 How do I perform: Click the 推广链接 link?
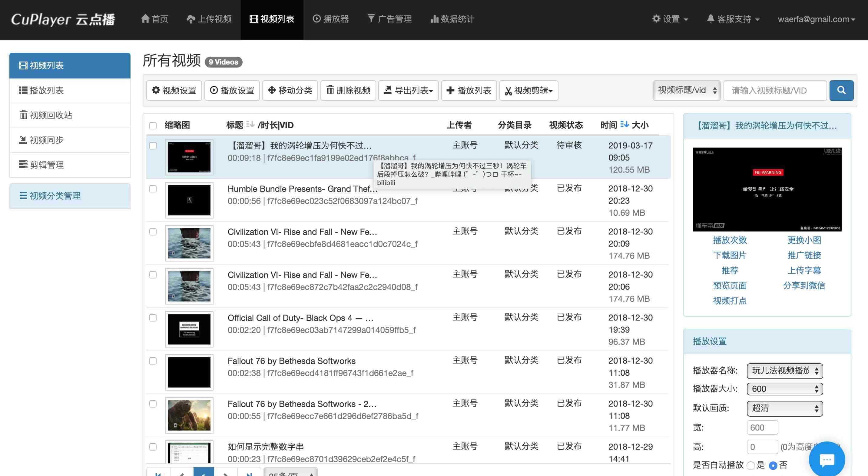[x=804, y=255]
